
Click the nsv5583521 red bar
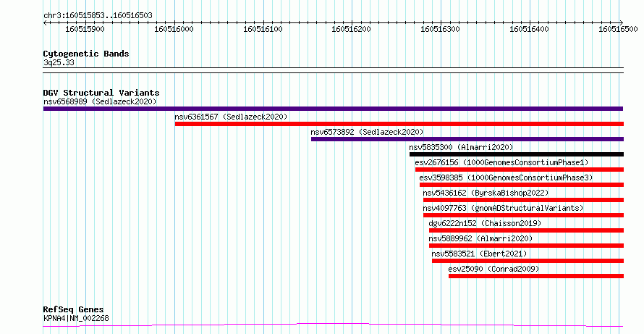pyautogui.click(x=528, y=261)
